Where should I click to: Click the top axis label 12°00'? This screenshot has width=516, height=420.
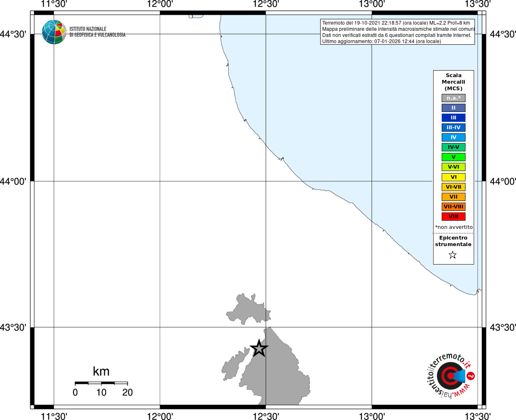[160, 4]
